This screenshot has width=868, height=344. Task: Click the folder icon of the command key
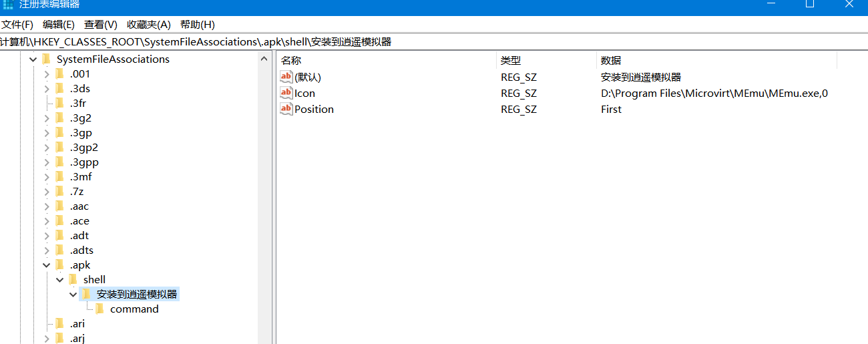[99, 309]
